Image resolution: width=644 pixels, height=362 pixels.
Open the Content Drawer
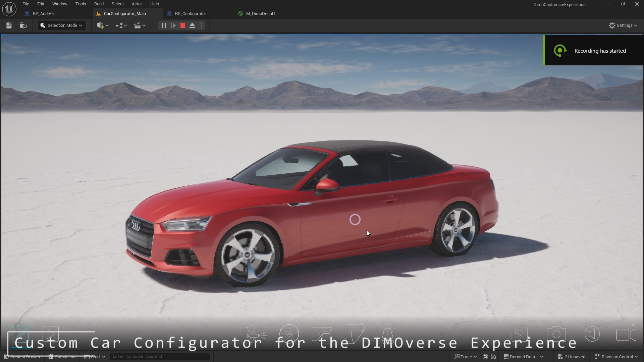(22, 357)
